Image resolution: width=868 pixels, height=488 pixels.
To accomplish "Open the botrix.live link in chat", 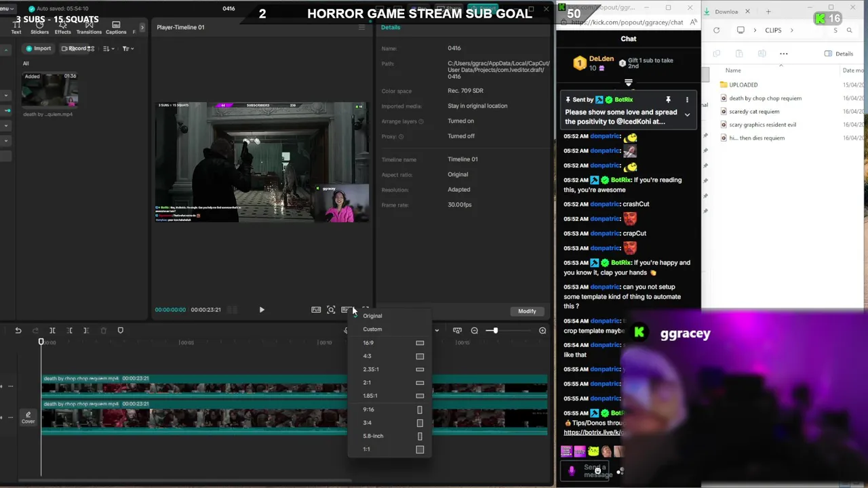I will 593,432.
